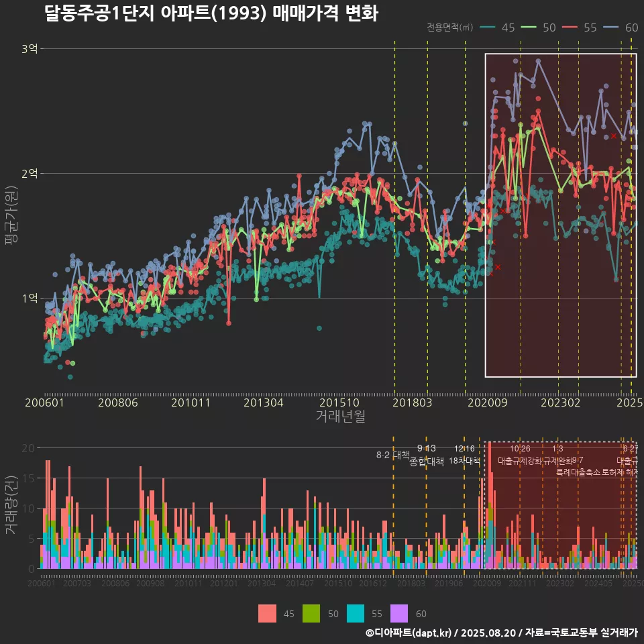Click the 202302 label on price chart axis
The width and height of the screenshot is (644, 644).
click(x=561, y=402)
